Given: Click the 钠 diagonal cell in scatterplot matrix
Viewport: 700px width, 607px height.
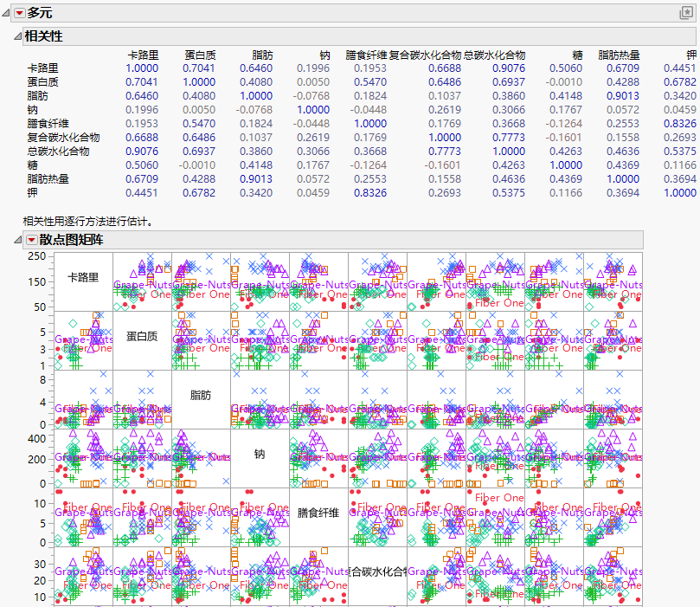Looking at the screenshot, I should [x=260, y=454].
